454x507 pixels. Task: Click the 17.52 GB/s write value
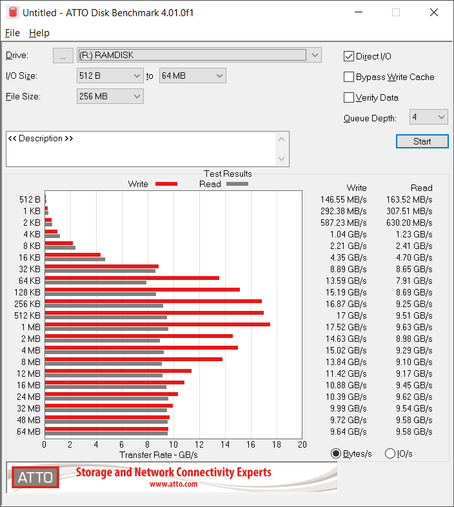pos(346,327)
